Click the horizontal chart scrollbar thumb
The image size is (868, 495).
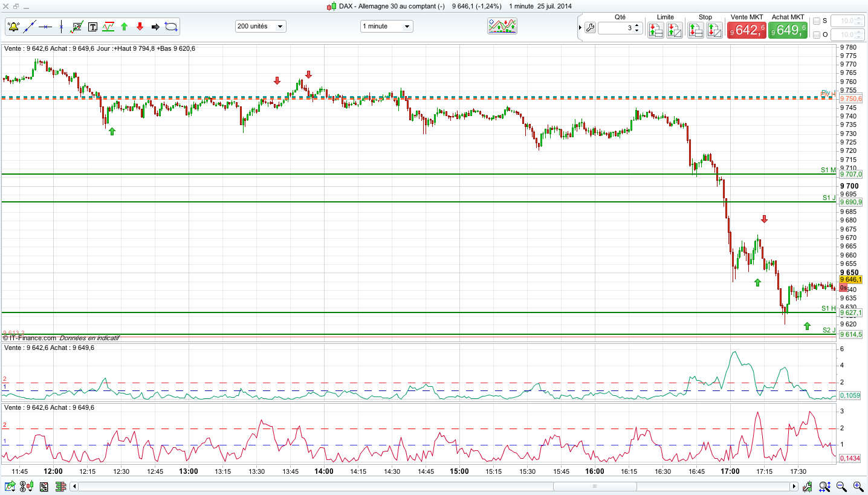point(594,486)
